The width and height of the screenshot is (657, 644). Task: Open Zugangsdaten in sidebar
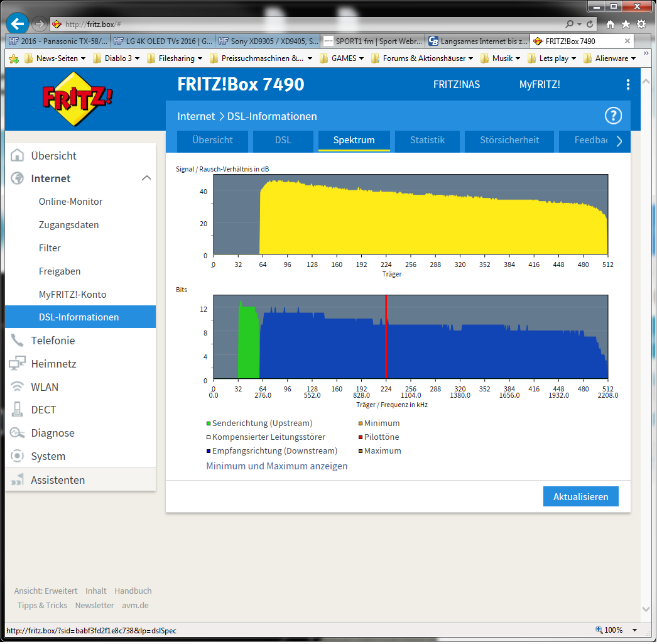point(68,225)
